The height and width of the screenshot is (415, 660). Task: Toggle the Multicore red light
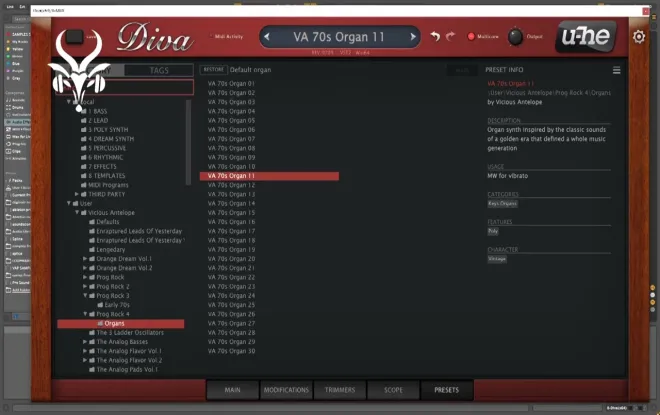[471, 37]
